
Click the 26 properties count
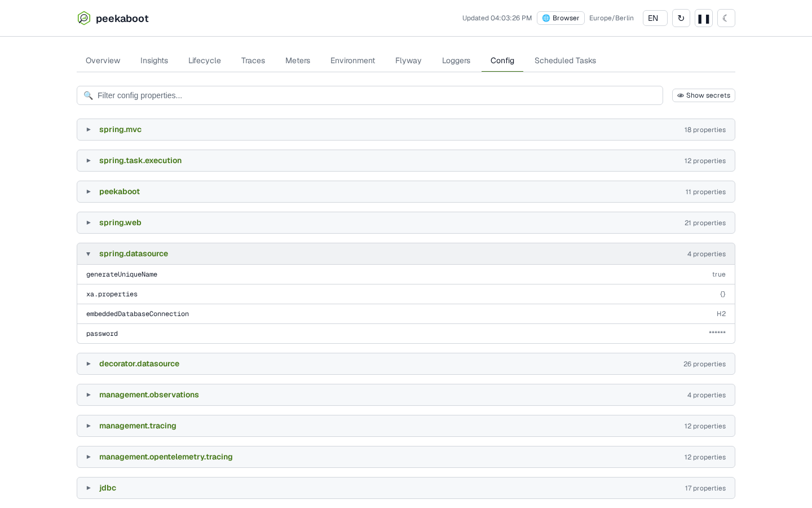pos(704,364)
